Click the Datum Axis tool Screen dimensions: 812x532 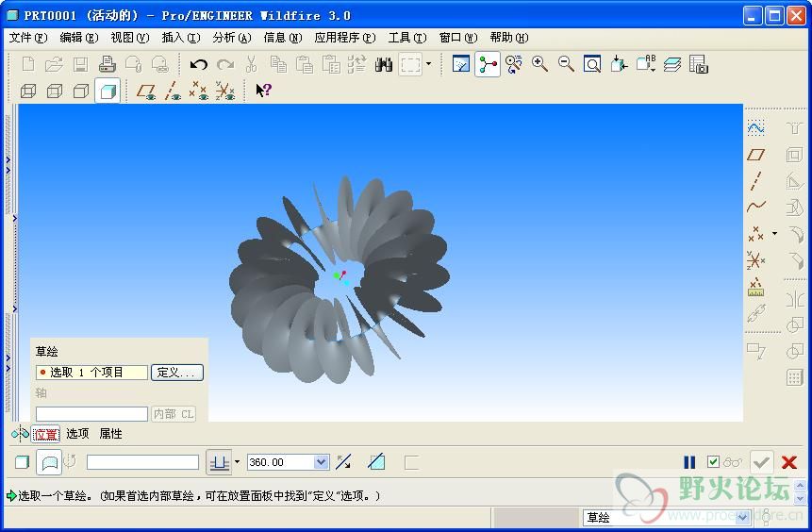tap(756, 181)
